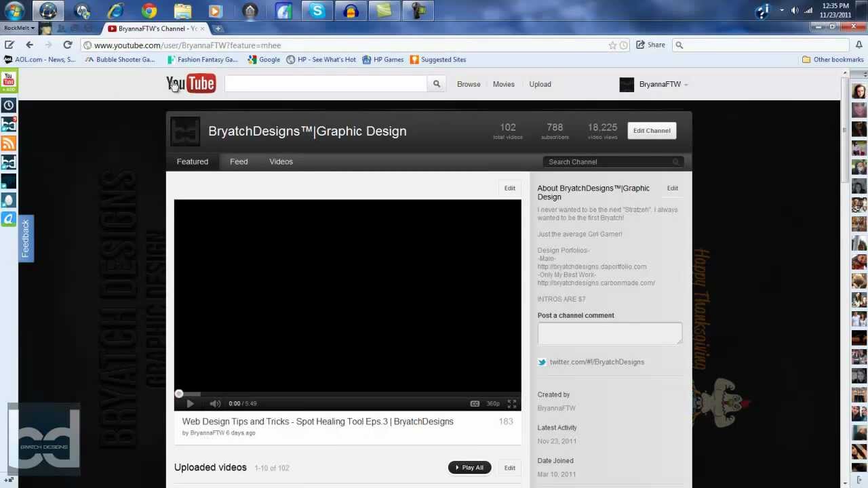
Task: Open the Feedback side tab
Action: (x=26, y=239)
